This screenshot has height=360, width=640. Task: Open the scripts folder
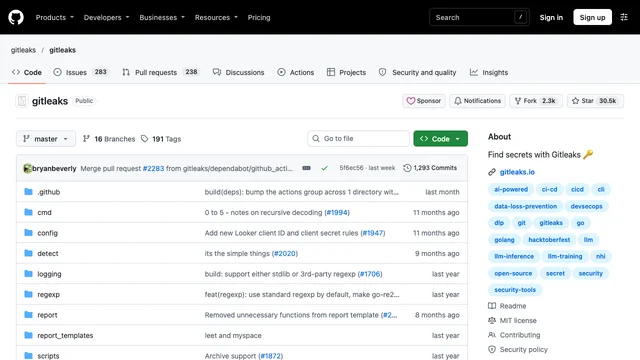(48, 356)
